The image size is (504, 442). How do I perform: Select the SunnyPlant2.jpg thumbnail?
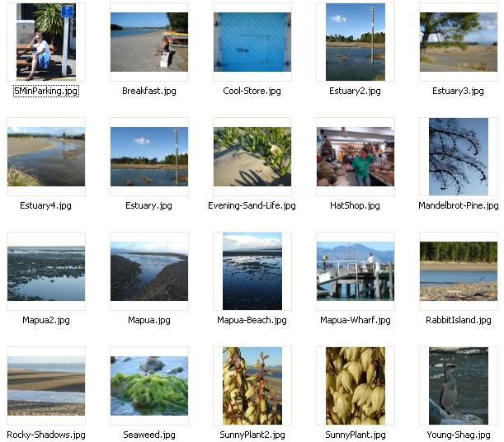pyautogui.click(x=252, y=386)
